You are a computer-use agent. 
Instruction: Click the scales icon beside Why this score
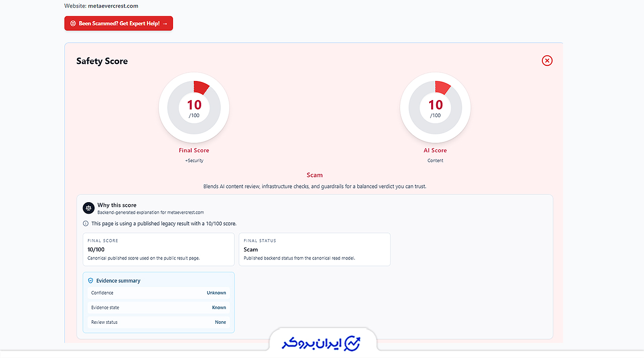(89, 208)
